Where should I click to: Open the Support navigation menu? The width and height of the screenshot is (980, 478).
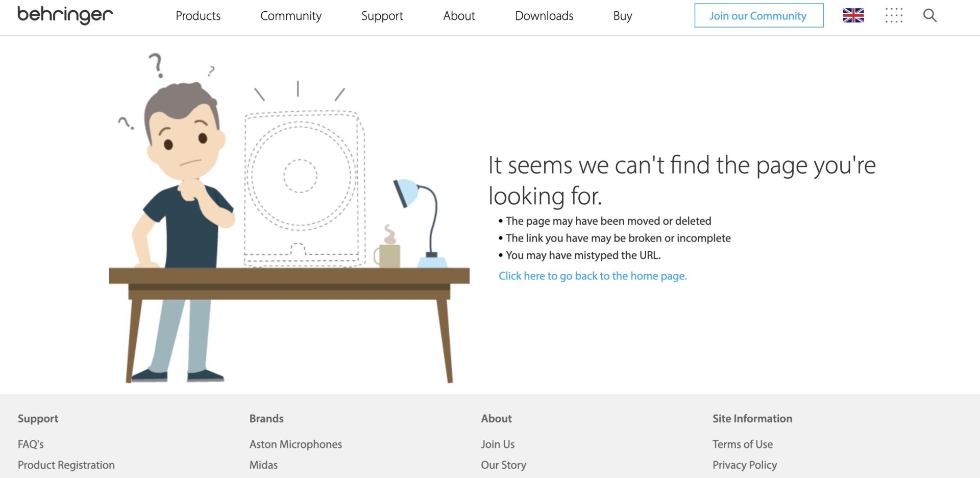pyautogui.click(x=382, y=16)
